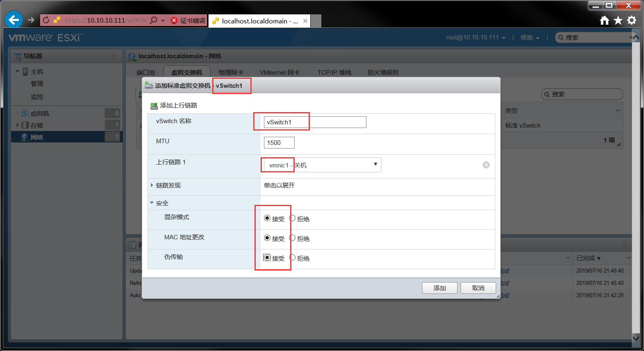Expand the storage tree node

point(18,125)
